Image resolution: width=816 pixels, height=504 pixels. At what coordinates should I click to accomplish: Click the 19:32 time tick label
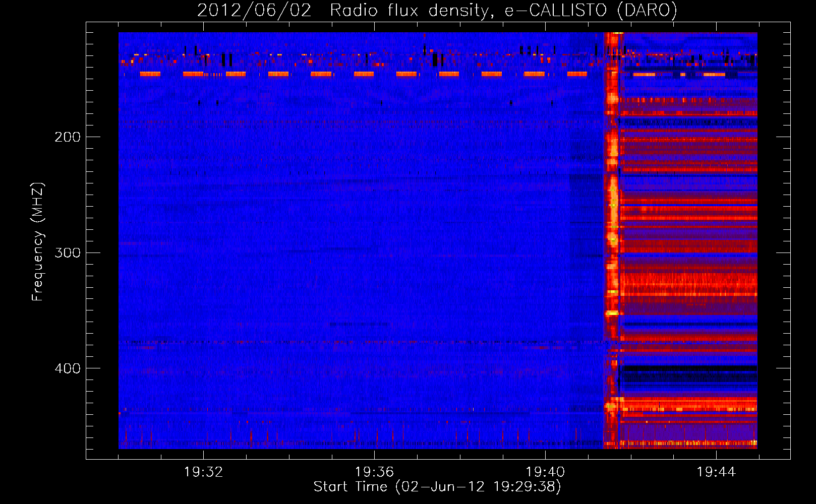coord(203,472)
